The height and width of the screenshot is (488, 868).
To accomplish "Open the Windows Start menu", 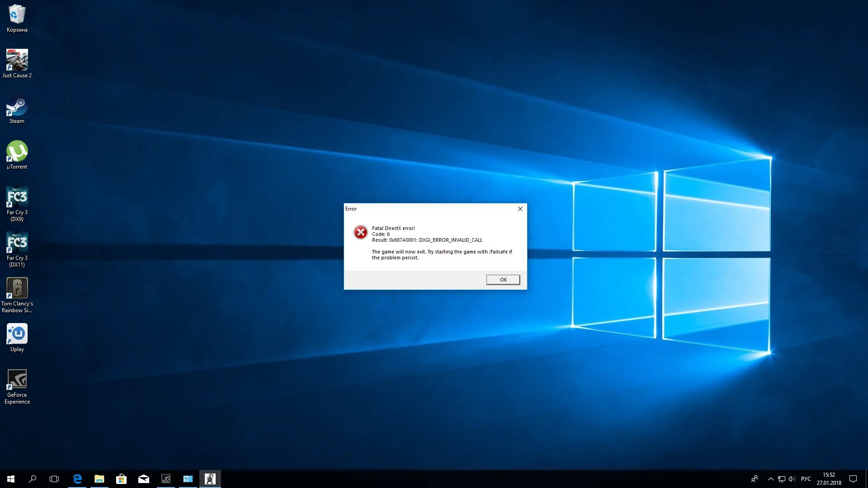I will point(11,479).
